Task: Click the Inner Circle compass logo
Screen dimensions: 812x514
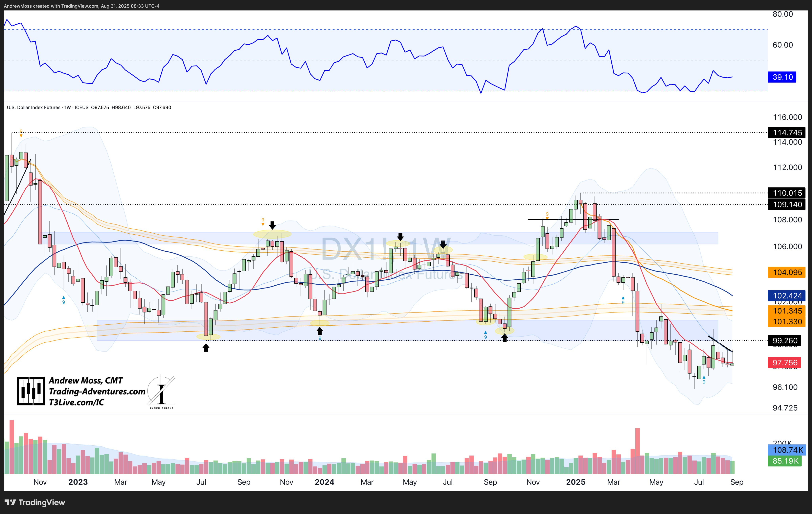Action: 162,392
